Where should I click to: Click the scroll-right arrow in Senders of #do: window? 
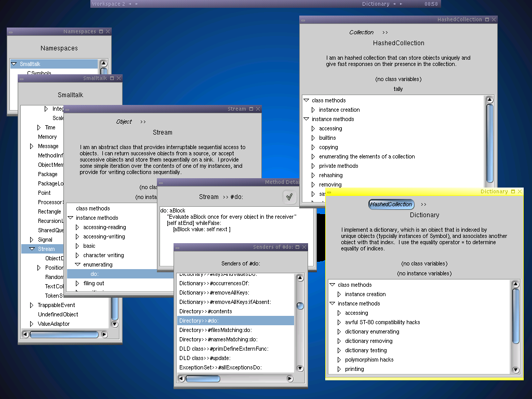tap(290, 378)
